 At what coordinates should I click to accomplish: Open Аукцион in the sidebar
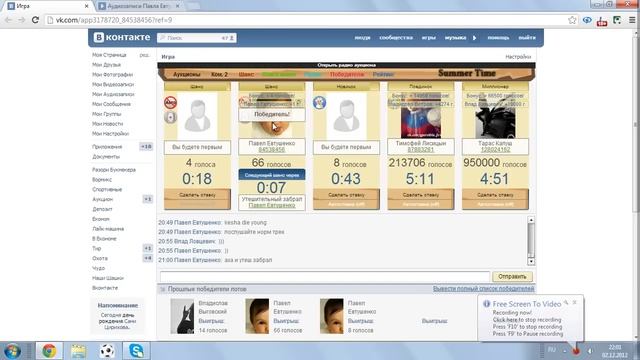pos(102,199)
